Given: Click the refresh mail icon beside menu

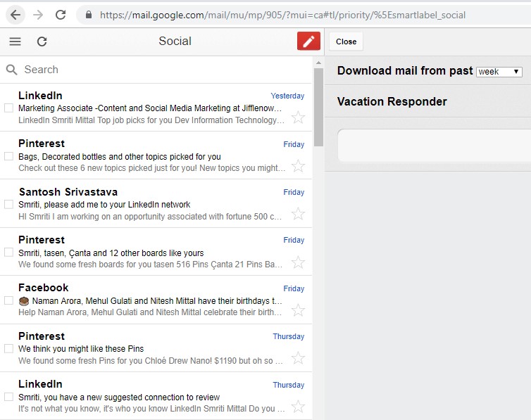Looking at the screenshot, I should (x=42, y=42).
